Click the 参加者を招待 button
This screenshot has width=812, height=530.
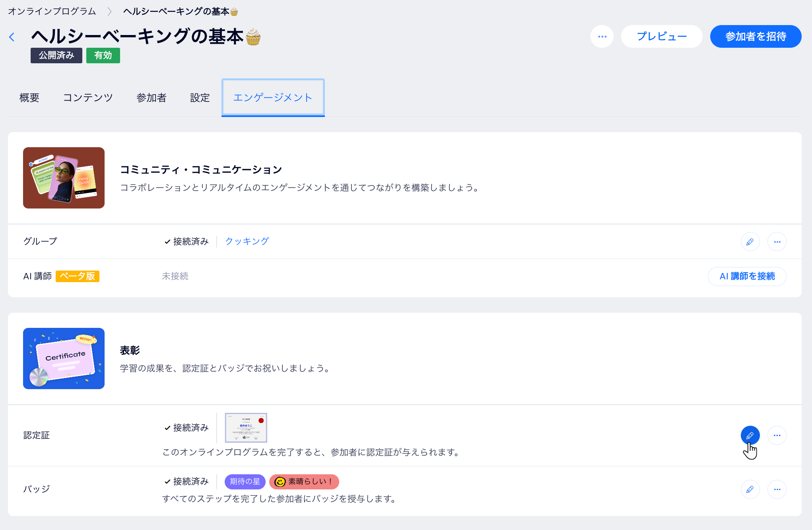coord(756,37)
